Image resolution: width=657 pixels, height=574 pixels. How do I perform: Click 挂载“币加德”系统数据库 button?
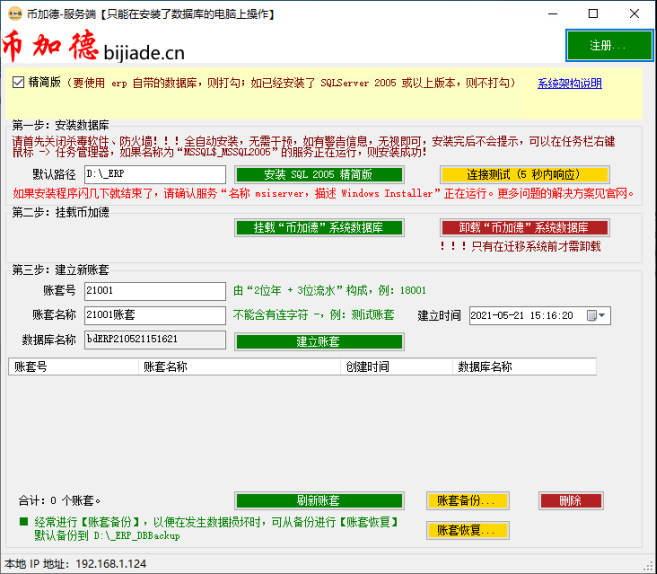tap(319, 228)
